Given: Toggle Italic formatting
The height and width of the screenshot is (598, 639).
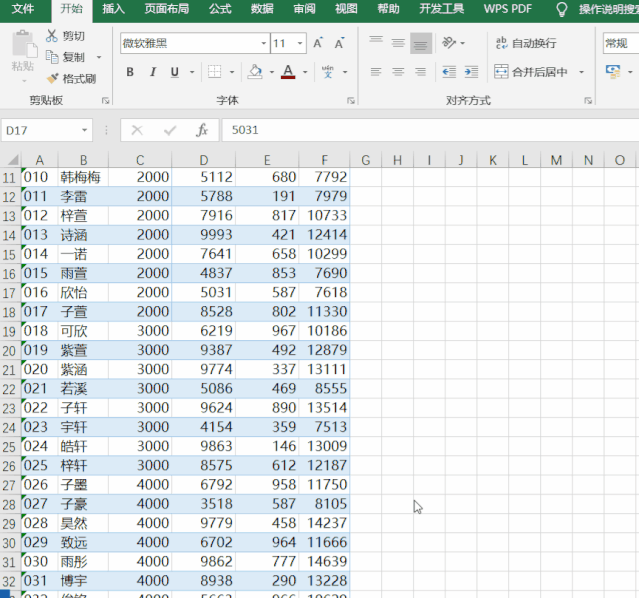Looking at the screenshot, I should [x=152, y=72].
